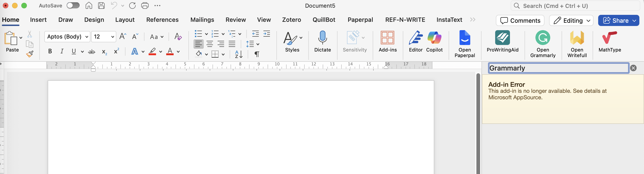Screen dimensions: 644x174
Task: Launch the Editor pane
Action: point(416,41)
